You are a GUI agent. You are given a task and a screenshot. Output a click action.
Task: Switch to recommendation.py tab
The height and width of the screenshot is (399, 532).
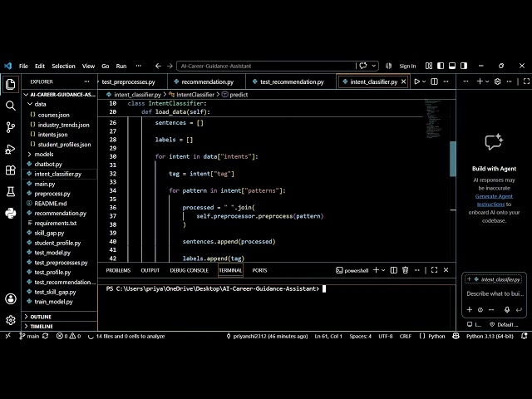207,81
